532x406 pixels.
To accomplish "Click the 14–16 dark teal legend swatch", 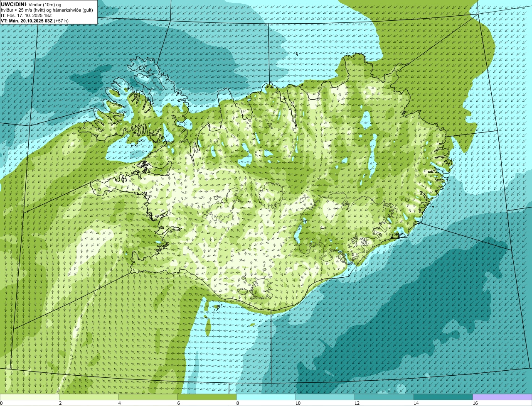I will click(443, 397).
